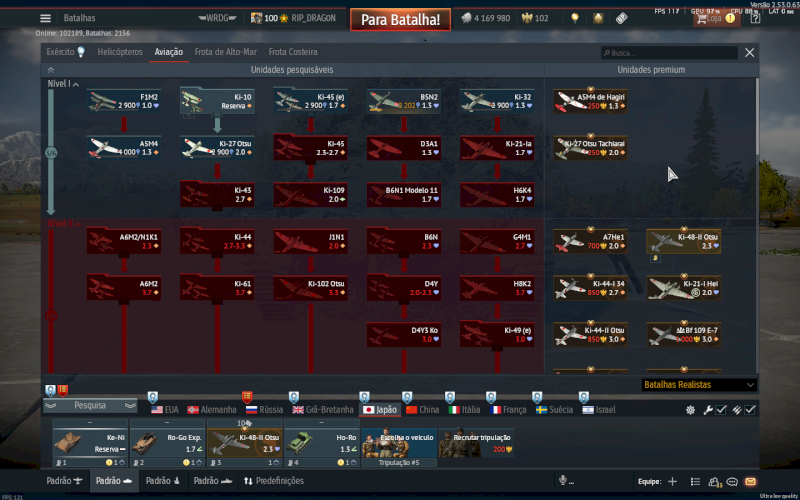800x500 pixels.
Task: Click the search field labeled Busca
Action: (669, 53)
